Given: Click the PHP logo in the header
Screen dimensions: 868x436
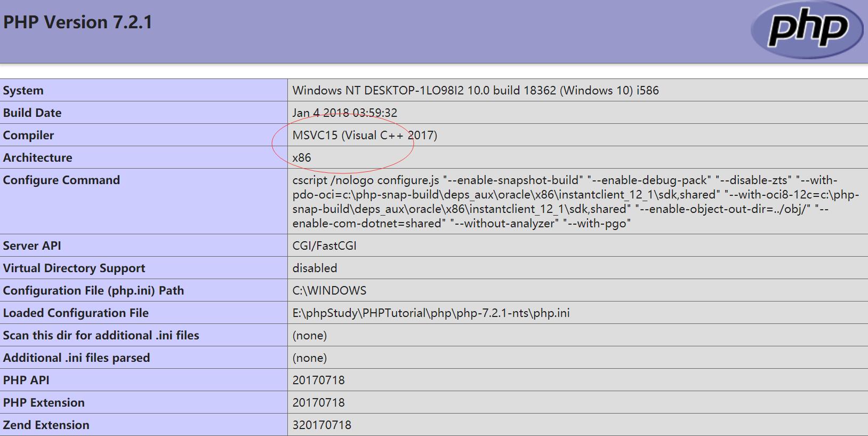Looking at the screenshot, I should pyautogui.click(x=807, y=30).
